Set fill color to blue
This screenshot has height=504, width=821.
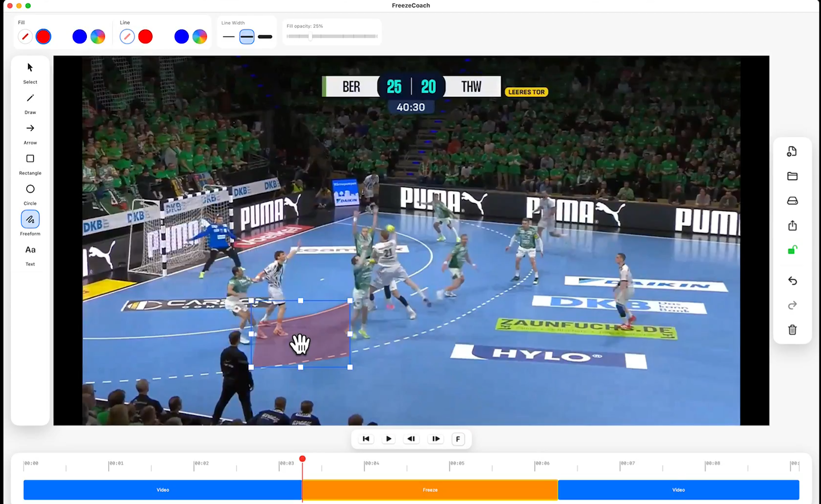coord(80,37)
